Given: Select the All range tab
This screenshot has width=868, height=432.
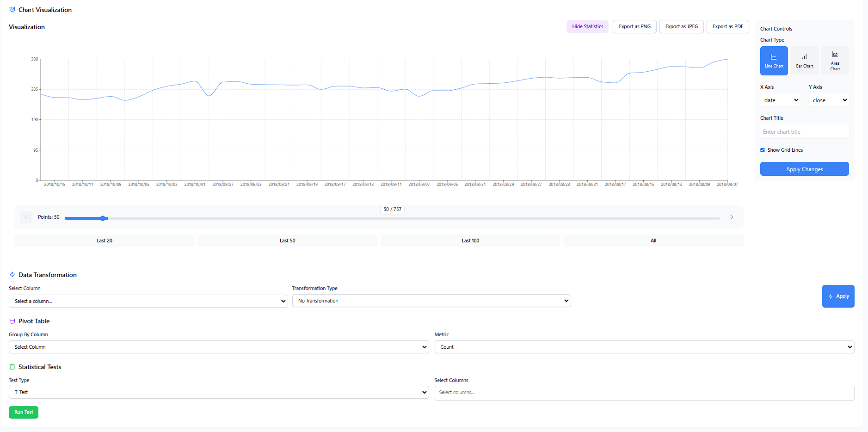Looking at the screenshot, I should [653, 241].
